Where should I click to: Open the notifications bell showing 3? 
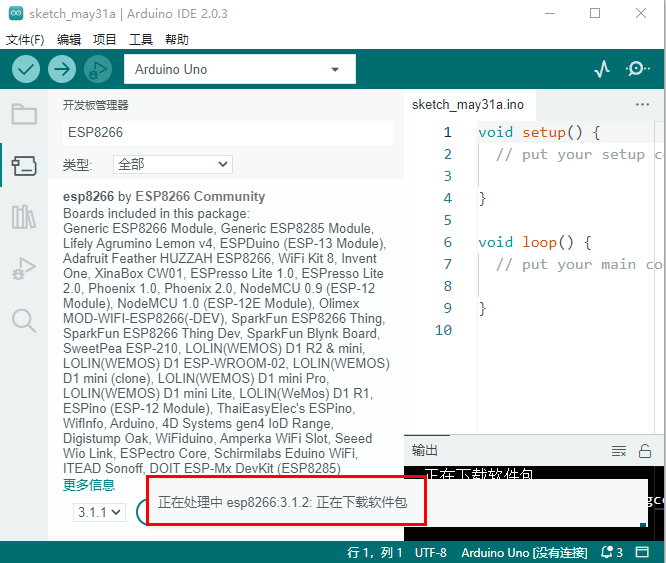click(612, 552)
